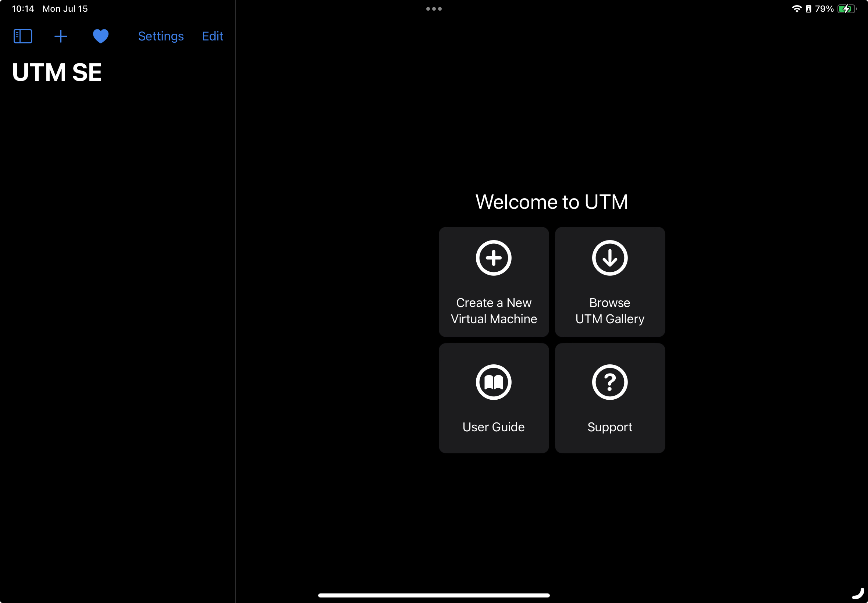Open the Support card

coord(610,398)
